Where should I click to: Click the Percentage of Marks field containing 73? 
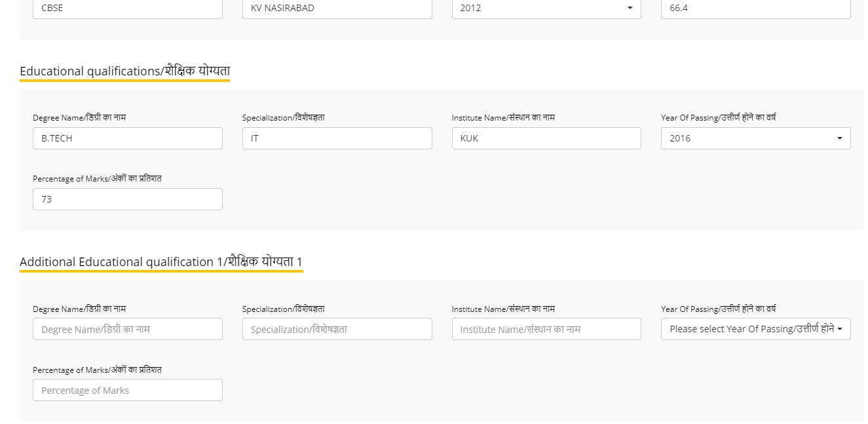point(127,199)
